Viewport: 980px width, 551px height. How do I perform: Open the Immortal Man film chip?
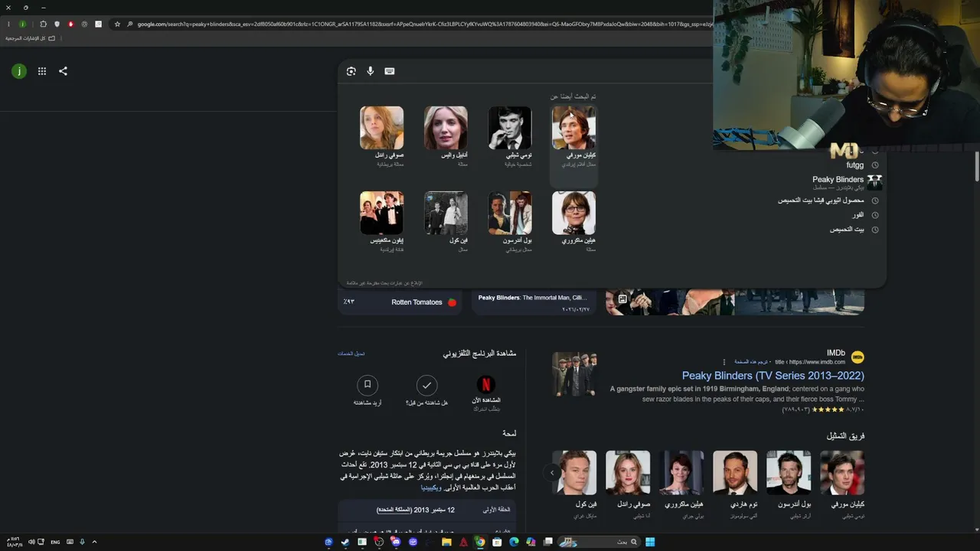click(x=535, y=302)
